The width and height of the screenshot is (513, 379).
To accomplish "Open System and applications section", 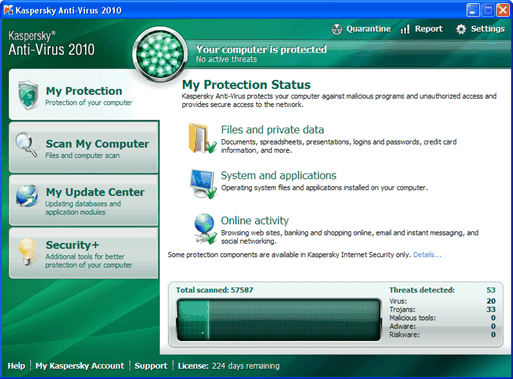I will click(279, 175).
